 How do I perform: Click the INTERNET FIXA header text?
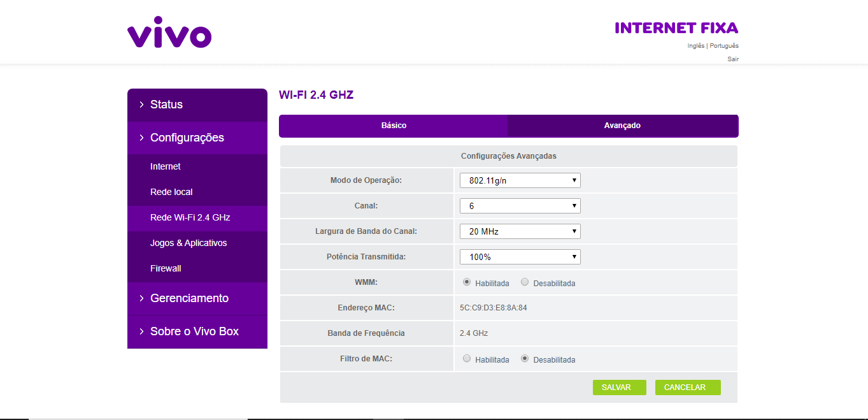[x=676, y=28]
